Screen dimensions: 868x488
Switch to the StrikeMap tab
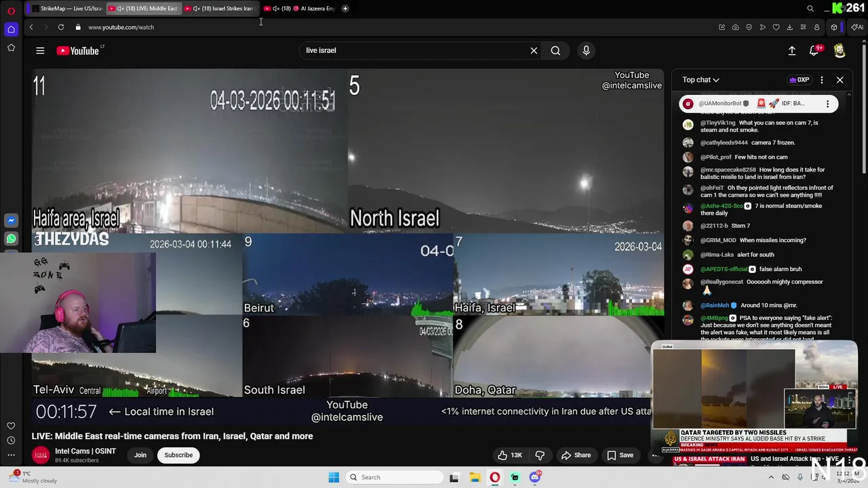point(67,9)
